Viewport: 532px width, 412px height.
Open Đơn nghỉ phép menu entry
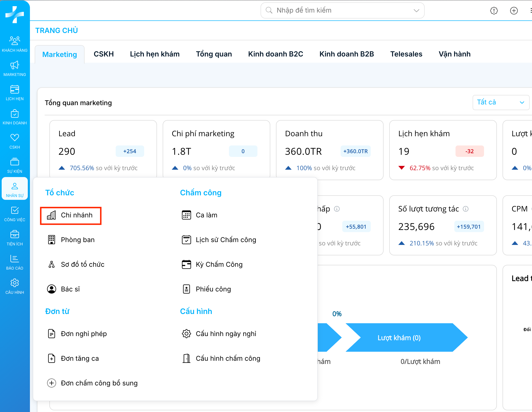84,334
